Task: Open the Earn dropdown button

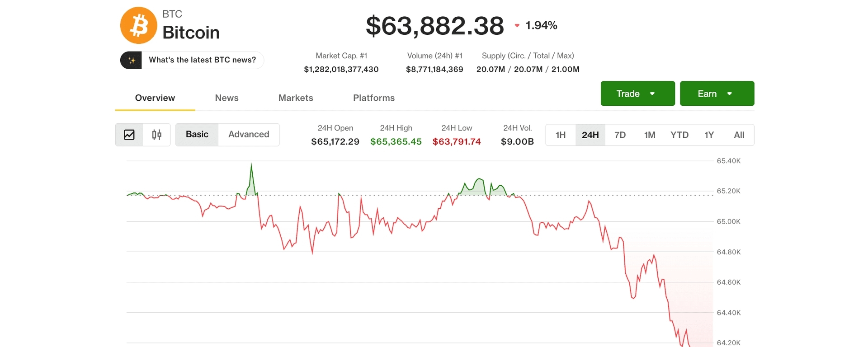Action: pos(717,94)
